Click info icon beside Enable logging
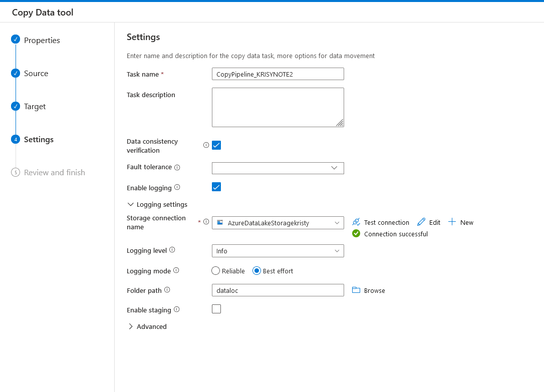Image resolution: width=544 pixels, height=392 pixels. click(x=177, y=188)
